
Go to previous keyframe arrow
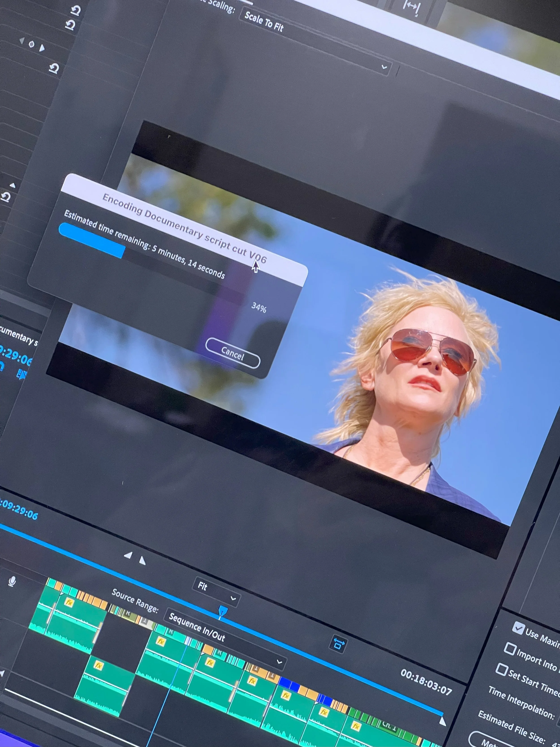point(22,41)
